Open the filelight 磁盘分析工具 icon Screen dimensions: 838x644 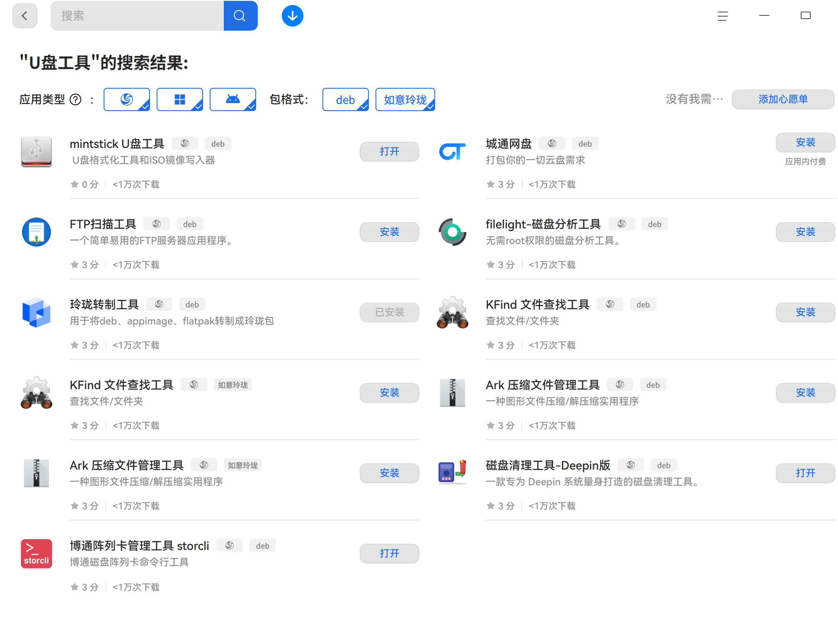(x=452, y=232)
